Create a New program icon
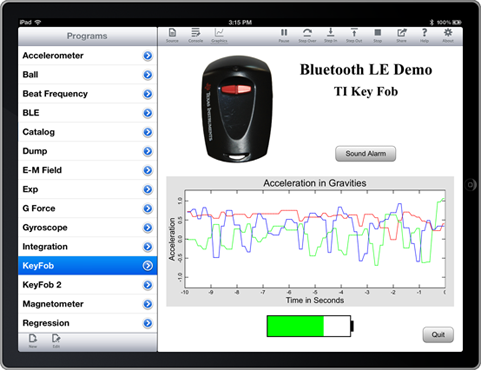481x370 pixels. (33, 341)
